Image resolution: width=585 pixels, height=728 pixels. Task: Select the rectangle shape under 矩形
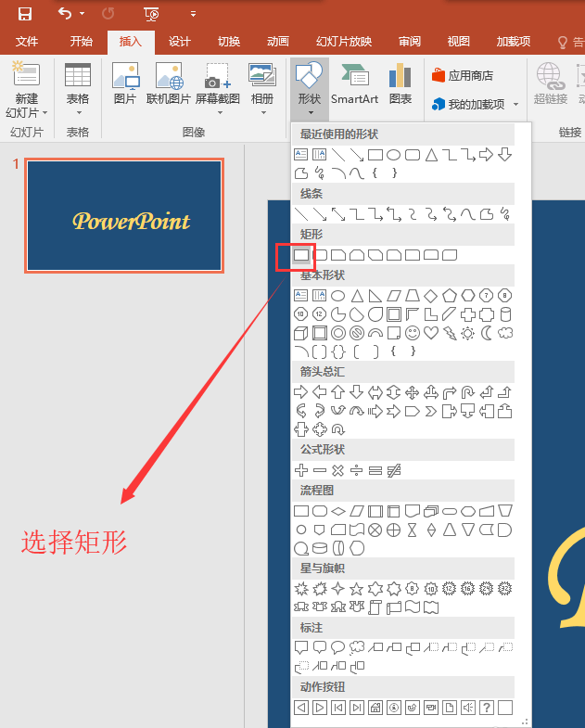[x=301, y=254]
